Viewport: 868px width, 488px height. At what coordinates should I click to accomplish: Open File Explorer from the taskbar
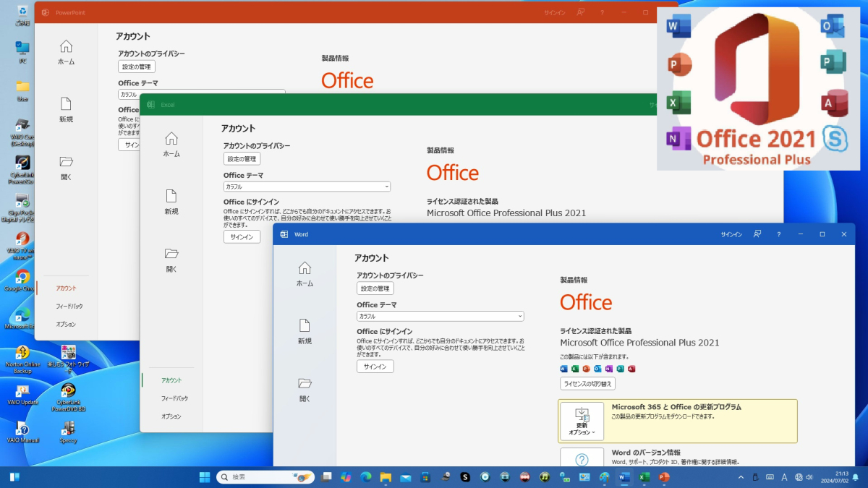point(386,477)
